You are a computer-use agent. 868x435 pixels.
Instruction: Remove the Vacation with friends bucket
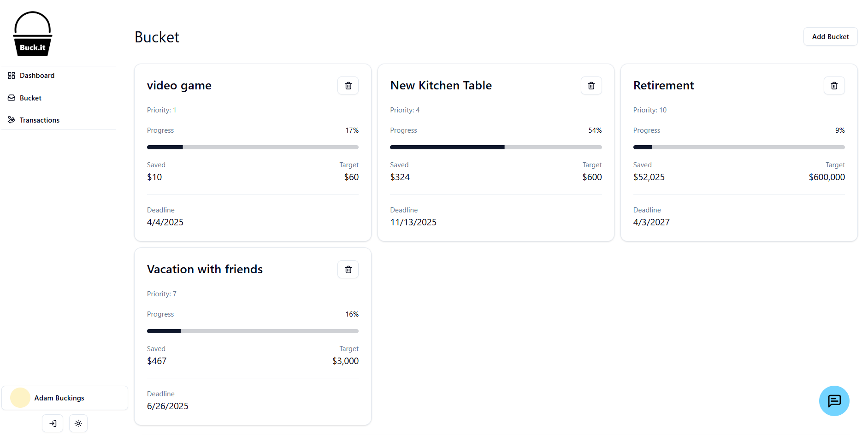coord(348,270)
